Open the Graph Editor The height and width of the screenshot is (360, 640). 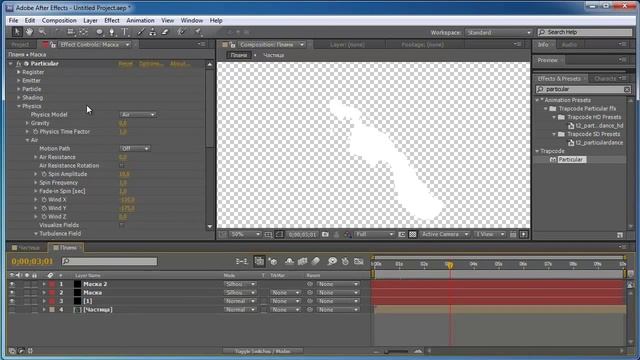359,261
